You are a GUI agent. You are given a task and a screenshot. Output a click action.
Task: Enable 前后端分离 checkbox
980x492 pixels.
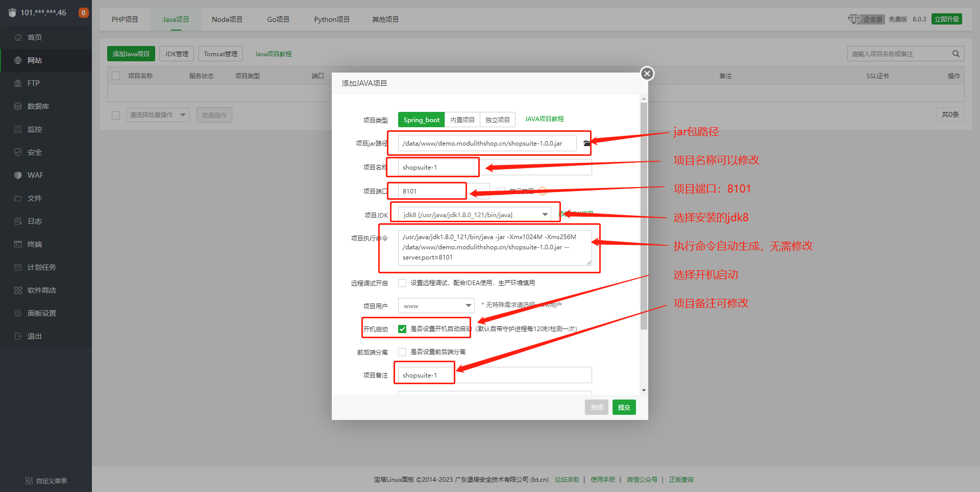(x=402, y=352)
